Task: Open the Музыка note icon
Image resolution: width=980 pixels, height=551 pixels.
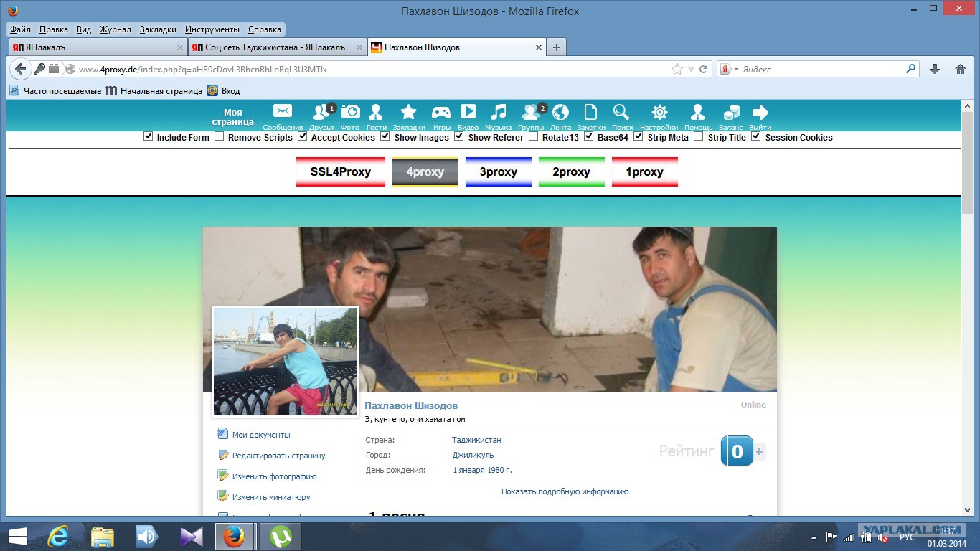Action: pos(498,112)
